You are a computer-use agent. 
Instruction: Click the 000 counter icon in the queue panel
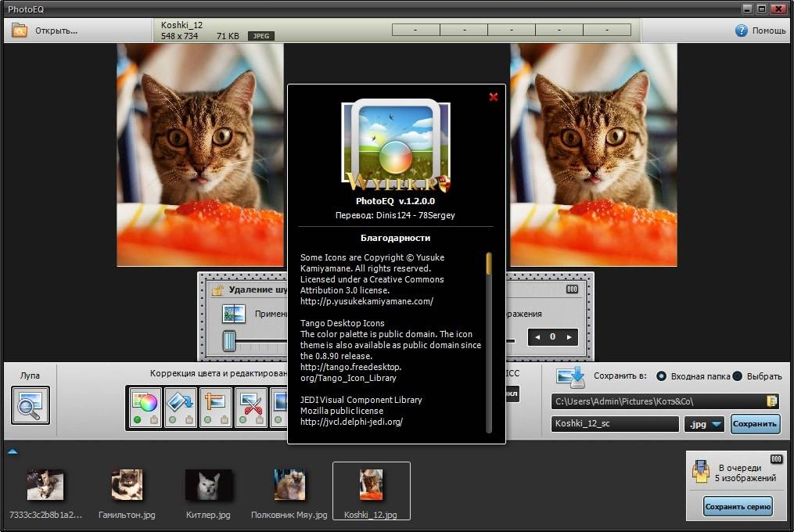click(776, 459)
